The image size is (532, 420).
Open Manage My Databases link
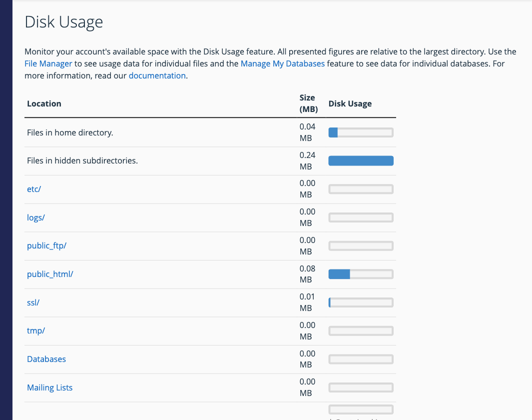[x=282, y=64]
